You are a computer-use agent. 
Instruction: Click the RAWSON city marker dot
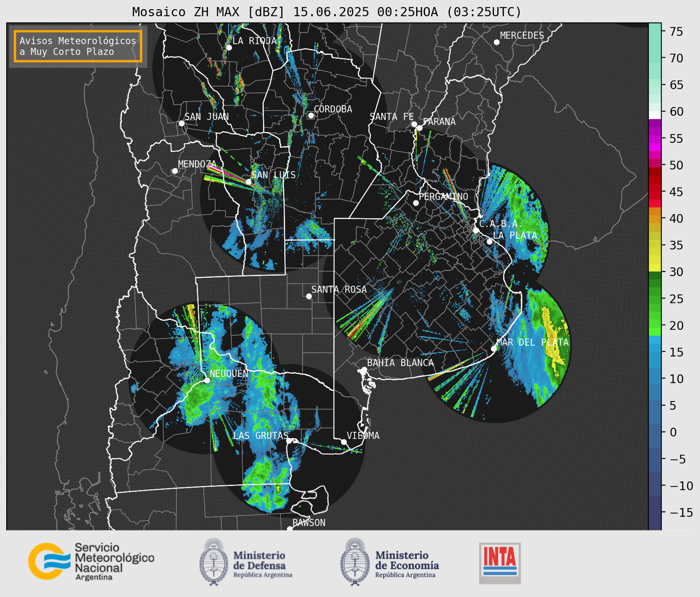coord(290,528)
